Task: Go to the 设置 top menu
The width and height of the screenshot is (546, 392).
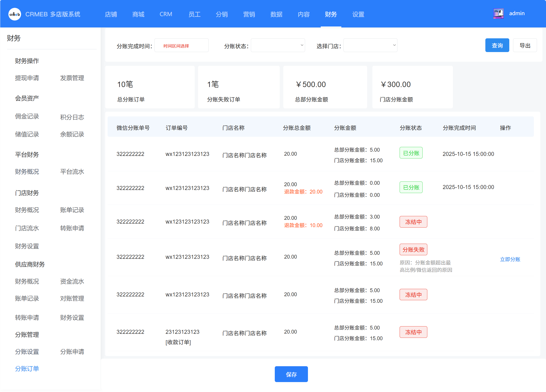Action: click(x=358, y=14)
